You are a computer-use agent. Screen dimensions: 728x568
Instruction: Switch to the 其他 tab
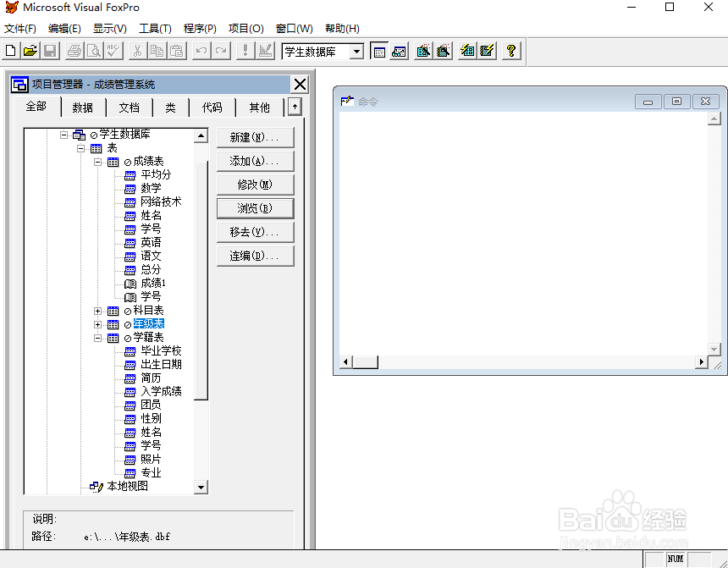click(260, 108)
